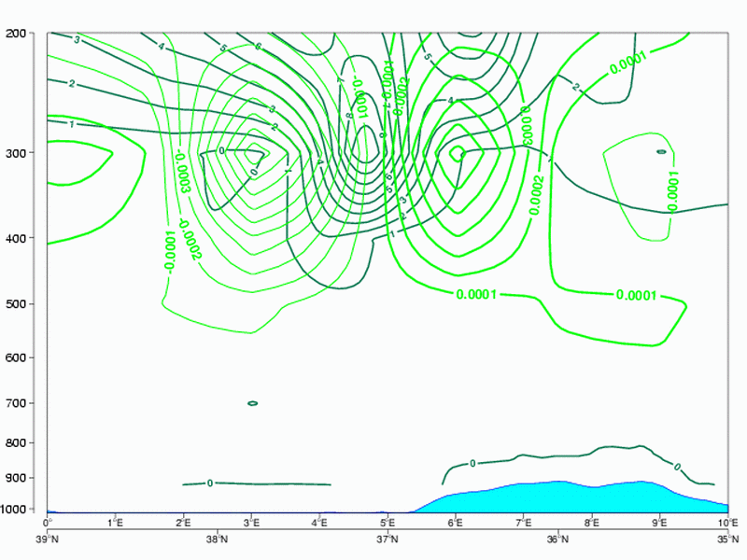Pick the 500 pressure level label
747x560 pixels.
[x=19, y=304]
